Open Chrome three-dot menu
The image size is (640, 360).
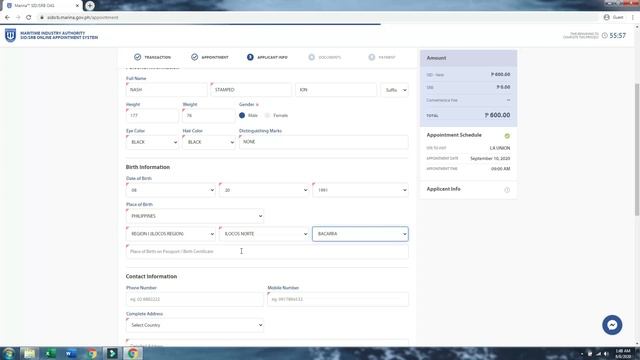click(633, 17)
